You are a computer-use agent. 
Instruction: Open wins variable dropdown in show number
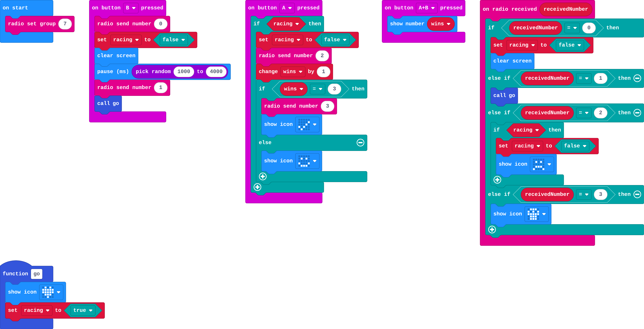pyautogui.click(x=441, y=24)
